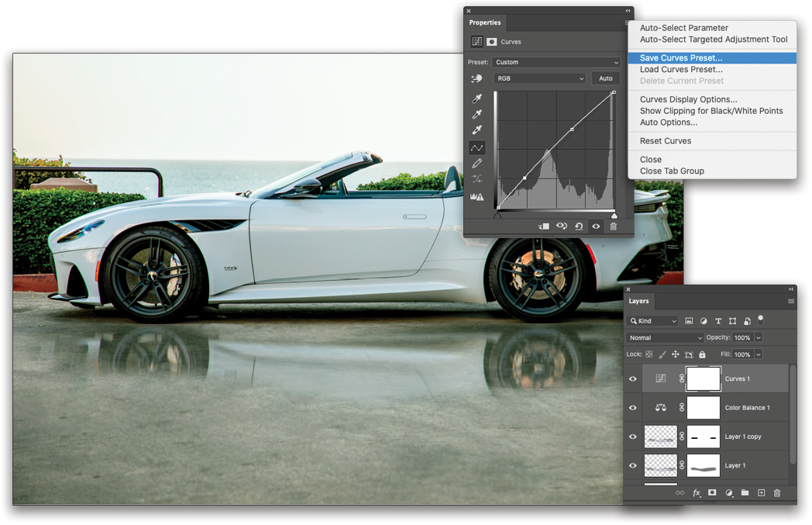Click the clip to layer icon below Curves
This screenshot has height=525, width=812.
(x=543, y=226)
